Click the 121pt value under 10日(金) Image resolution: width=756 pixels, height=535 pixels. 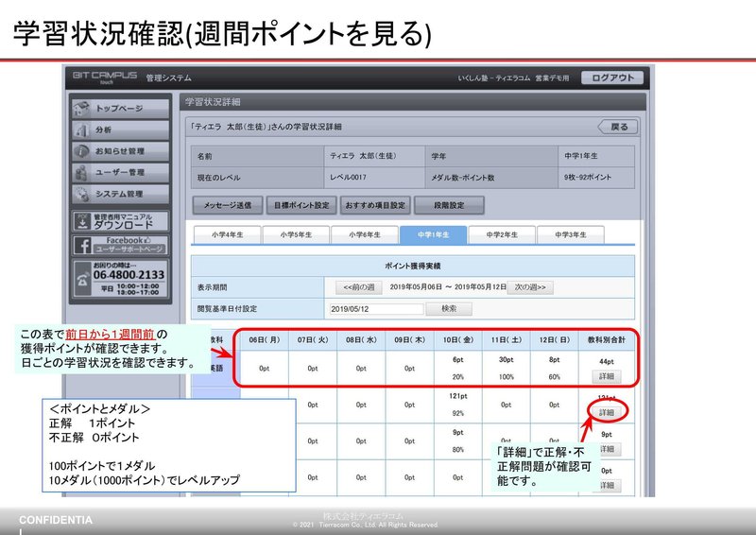458,396
